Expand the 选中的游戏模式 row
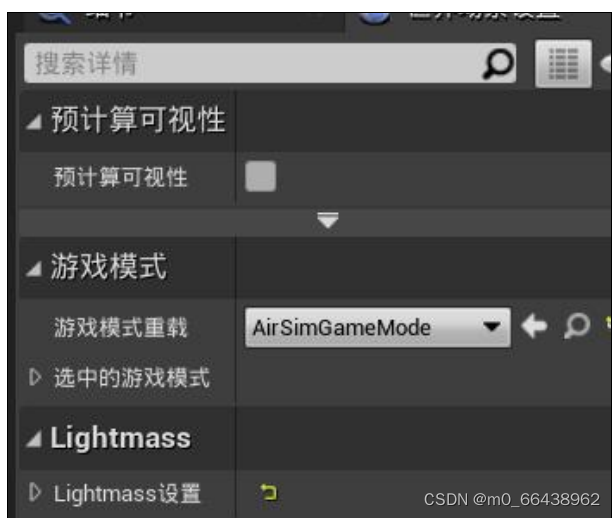 pos(35,377)
